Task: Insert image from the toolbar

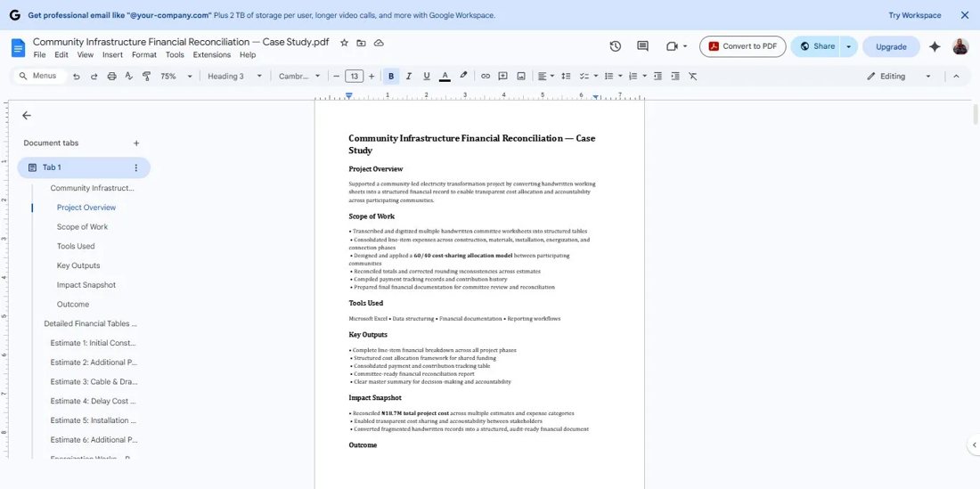Action: (x=520, y=77)
